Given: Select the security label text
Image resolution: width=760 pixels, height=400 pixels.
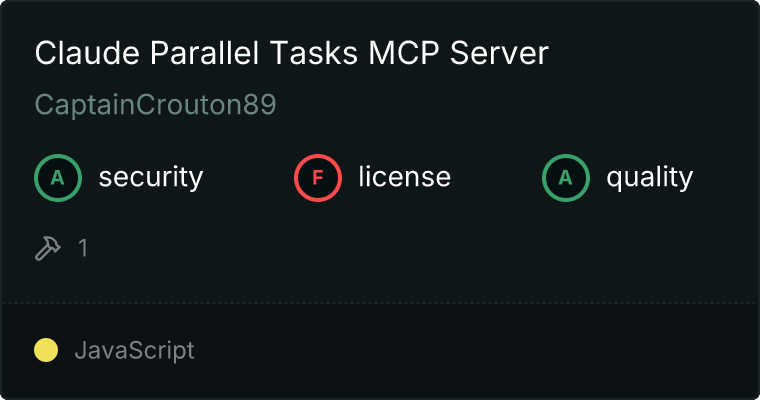Looking at the screenshot, I should (151, 177).
